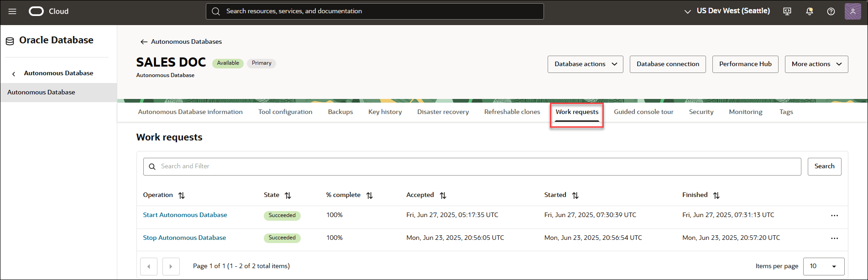
Task: Sort the State column
Action: tap(288, 195)
